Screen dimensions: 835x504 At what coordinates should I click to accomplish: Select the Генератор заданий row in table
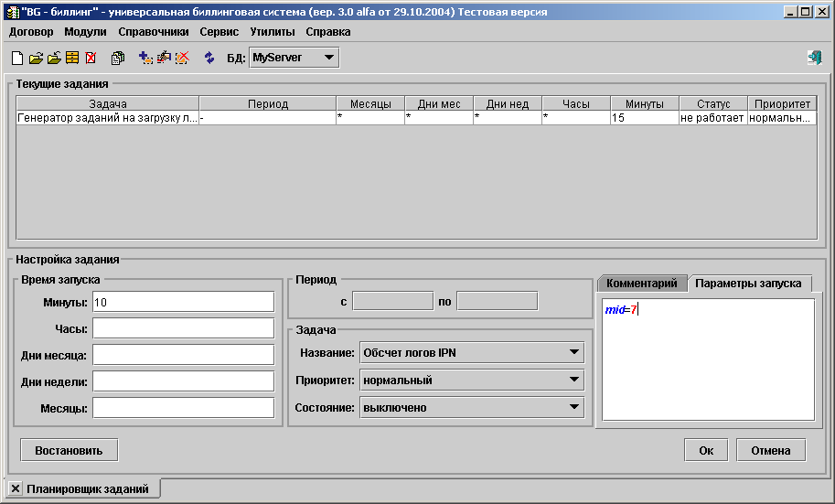(x=107, y=118)
